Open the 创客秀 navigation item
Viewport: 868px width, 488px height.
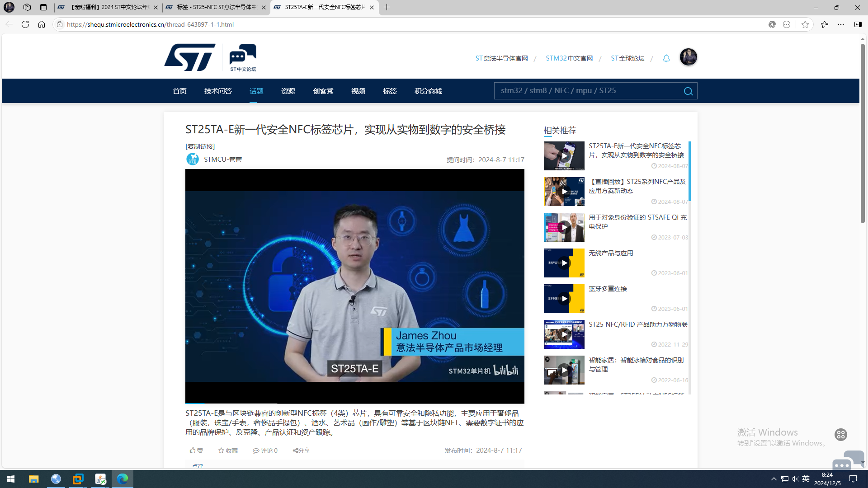[x=323, y=91]
